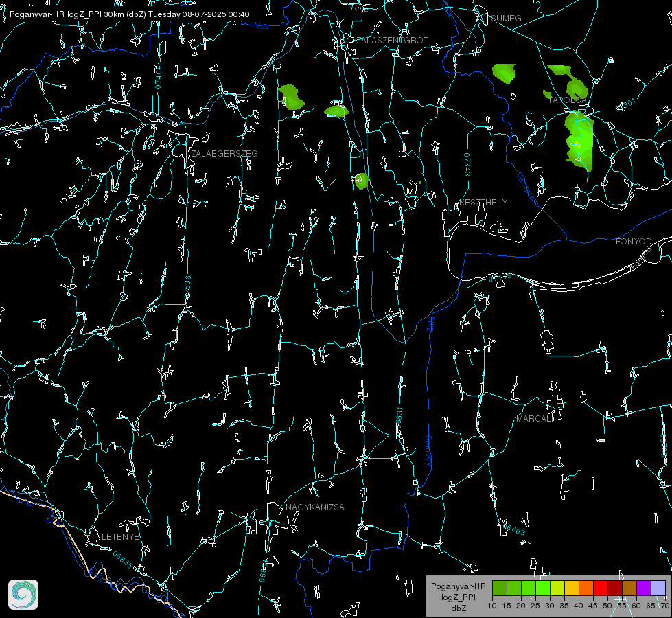Select the 40-45 dBZ orange legend swatch

point(586,588)
